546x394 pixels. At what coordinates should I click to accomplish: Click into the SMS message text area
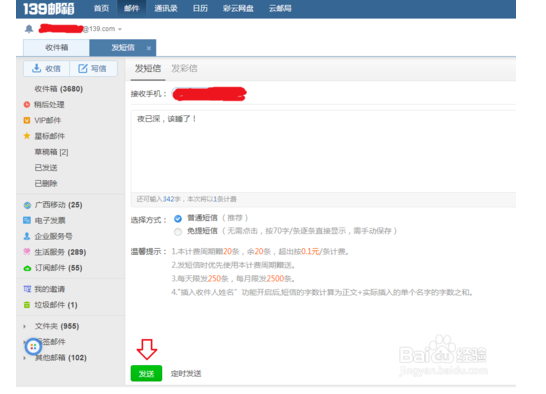click(x=323, y=152)
